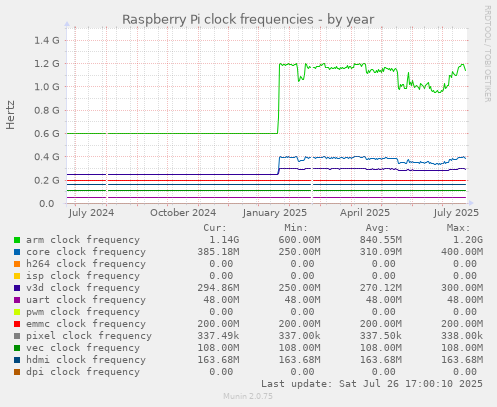The image size is (497, 407).
Task: Click the pixel current value 337.49k
Action: [x=218, y=336]
